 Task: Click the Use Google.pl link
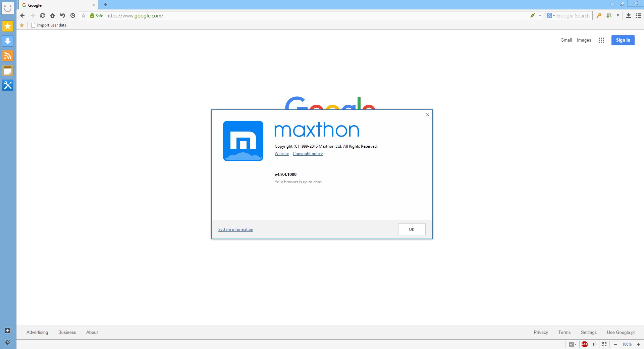click(x=621, y=333)
